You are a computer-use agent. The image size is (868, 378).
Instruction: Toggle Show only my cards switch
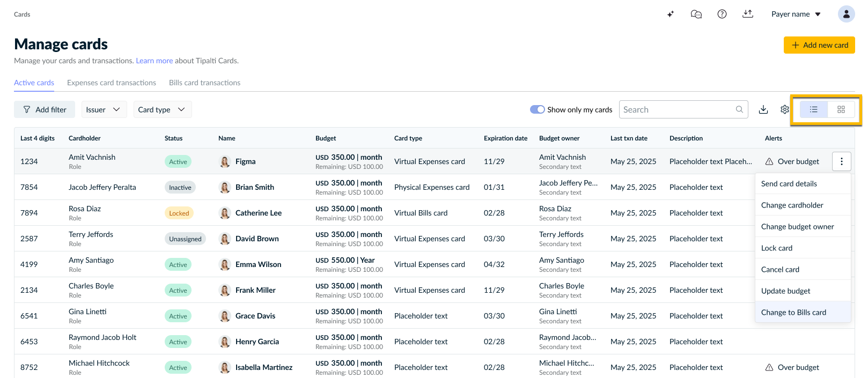click(x=538, y=109)
